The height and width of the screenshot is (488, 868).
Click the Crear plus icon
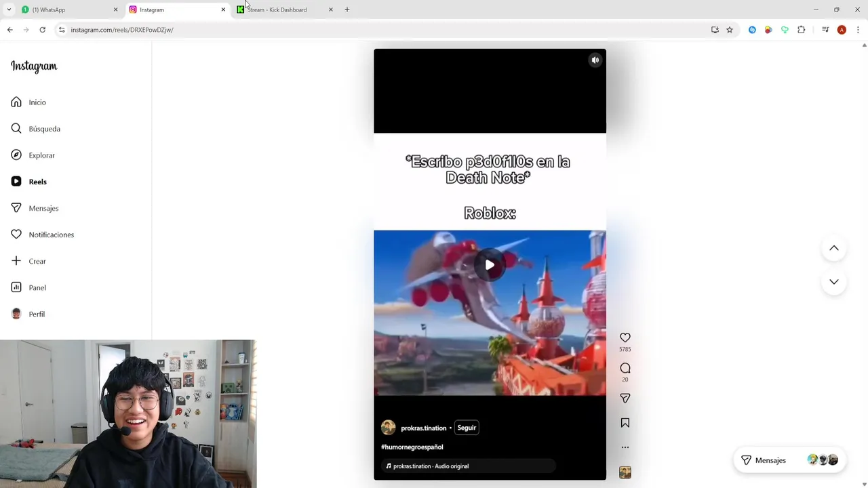point(16,261)
